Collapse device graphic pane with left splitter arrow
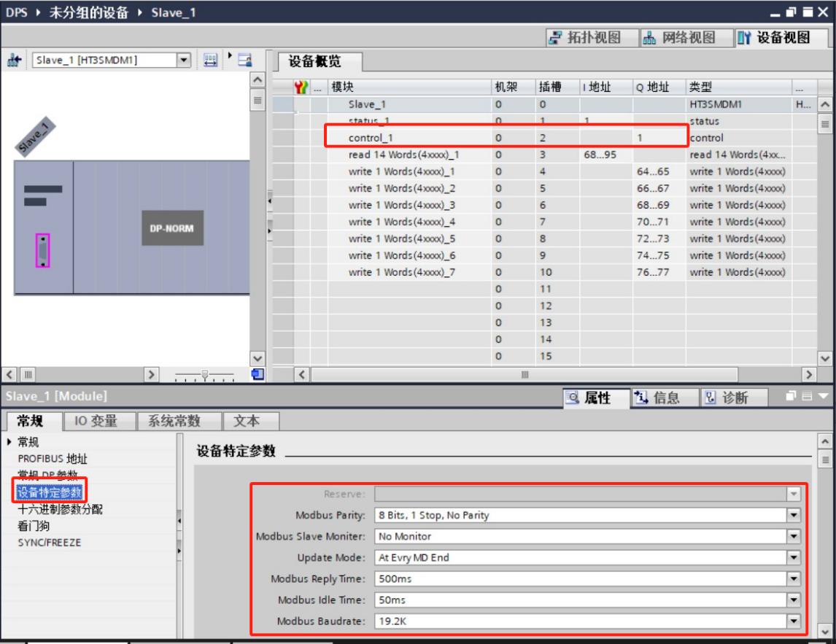Viewport: 836px width, 644px height. (269, 201)
